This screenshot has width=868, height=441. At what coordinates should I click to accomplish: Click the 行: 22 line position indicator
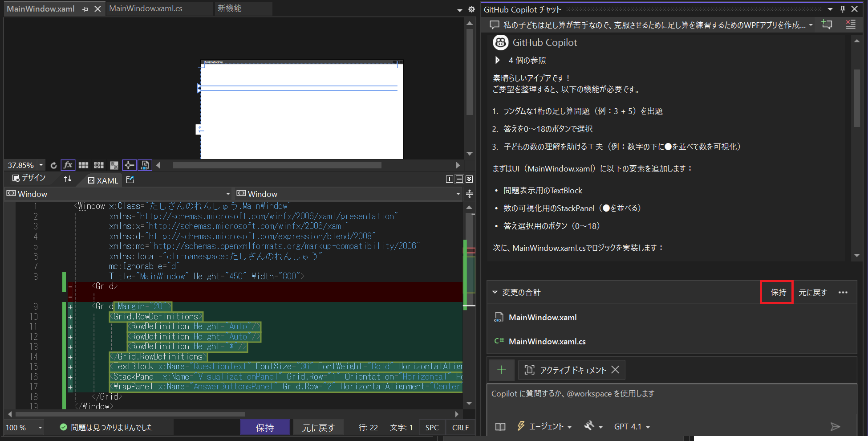(x=368, y=428)
